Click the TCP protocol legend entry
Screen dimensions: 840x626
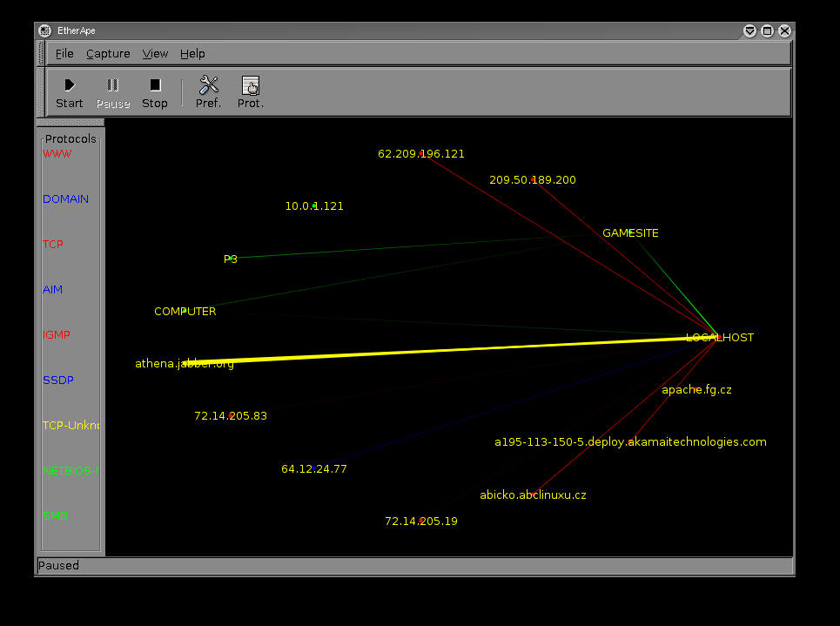pos(52,245)
